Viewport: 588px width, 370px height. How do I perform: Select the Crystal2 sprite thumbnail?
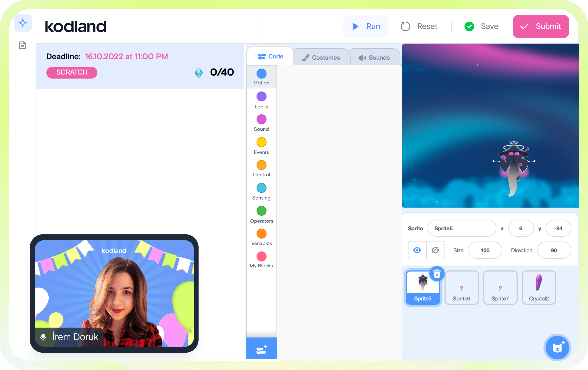pyautogui.click(x=539, y=287)
